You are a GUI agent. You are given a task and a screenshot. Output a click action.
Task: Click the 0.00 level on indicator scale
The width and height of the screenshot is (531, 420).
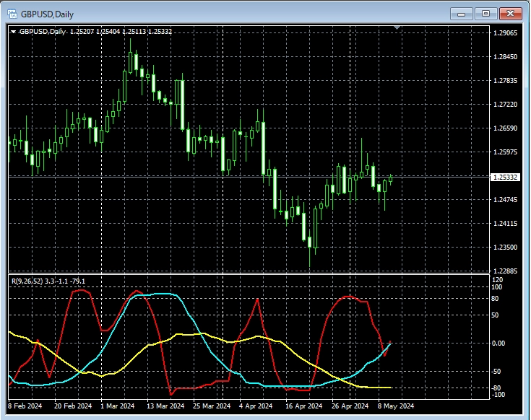[499, 343]
